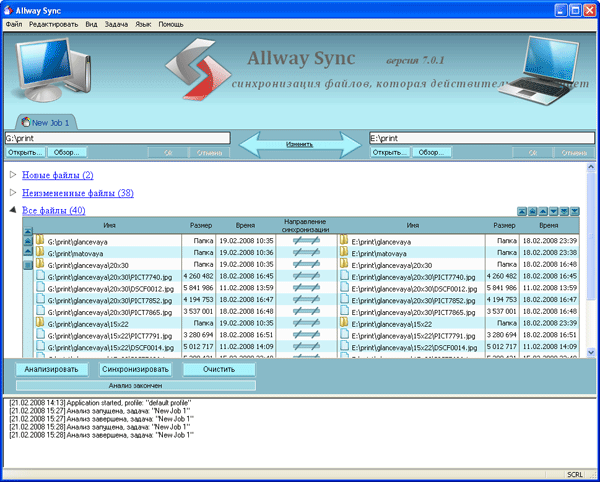Image resolution: width=600 pixels, height=482 pixels.
Task: Click the Все файлы (40) link
Action: pyautogui.click(x=54, y=210)
